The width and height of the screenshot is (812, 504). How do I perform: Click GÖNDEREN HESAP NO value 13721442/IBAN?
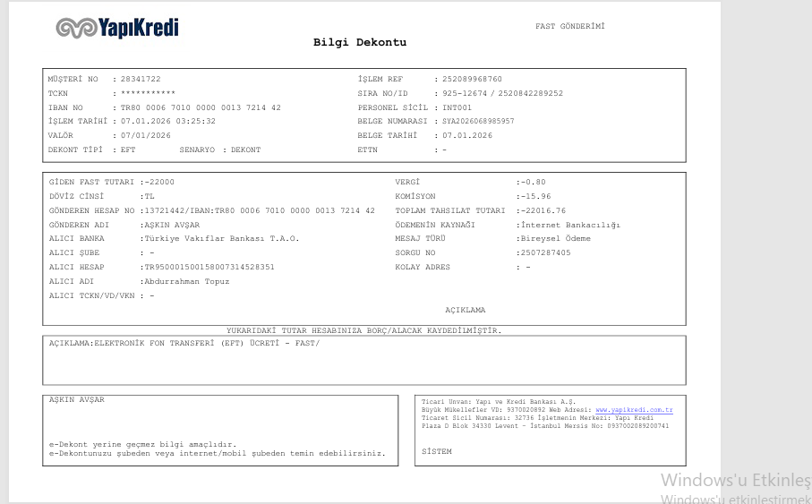(260, 210)
